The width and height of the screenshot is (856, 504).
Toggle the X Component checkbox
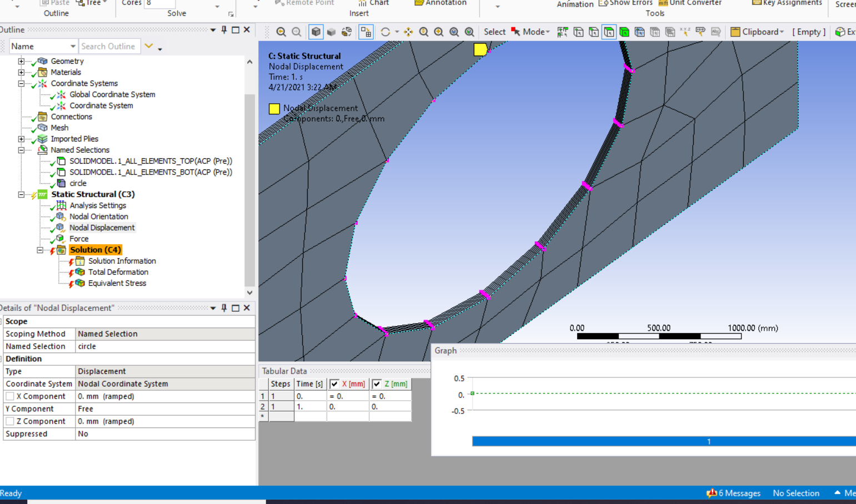click(10, 396)
